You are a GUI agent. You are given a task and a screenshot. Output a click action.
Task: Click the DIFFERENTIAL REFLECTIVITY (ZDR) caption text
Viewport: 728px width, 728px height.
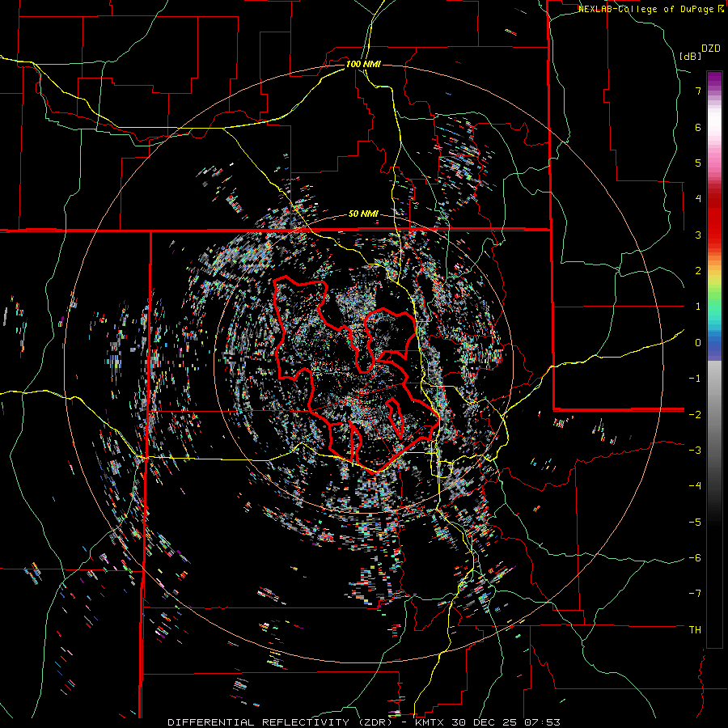point(281,722)
